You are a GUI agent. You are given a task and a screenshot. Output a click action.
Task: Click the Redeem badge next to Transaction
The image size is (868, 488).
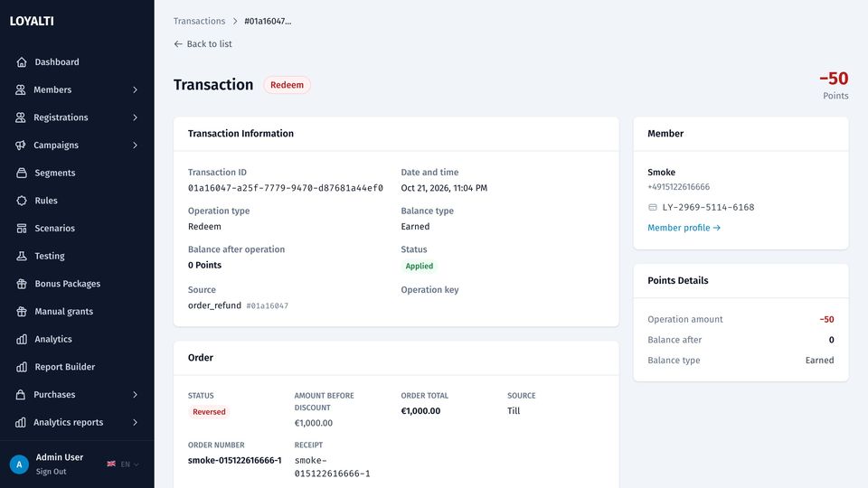[x=287, y=85]
